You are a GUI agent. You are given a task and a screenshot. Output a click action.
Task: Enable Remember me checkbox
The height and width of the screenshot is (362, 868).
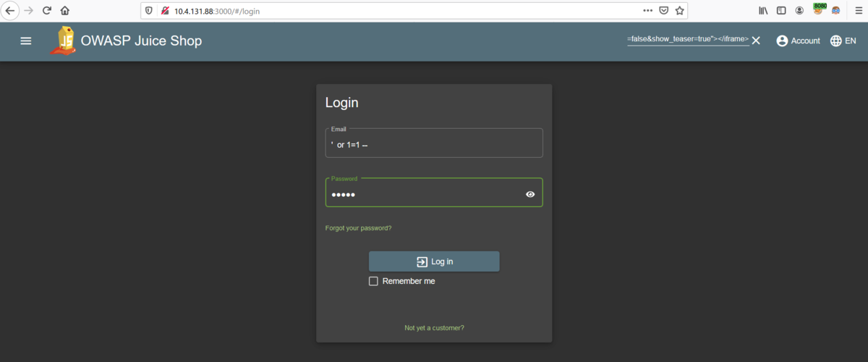[373, 281]
